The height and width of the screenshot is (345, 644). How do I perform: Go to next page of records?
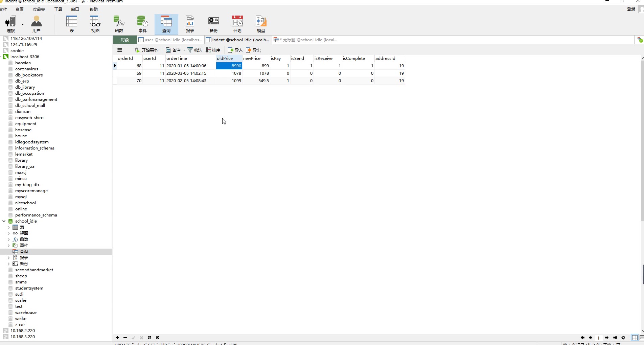[x=607, y=338]
